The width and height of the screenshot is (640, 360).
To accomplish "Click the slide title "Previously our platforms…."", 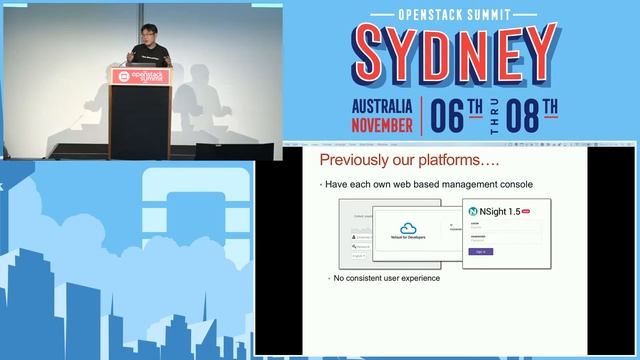I will point(409,160).
